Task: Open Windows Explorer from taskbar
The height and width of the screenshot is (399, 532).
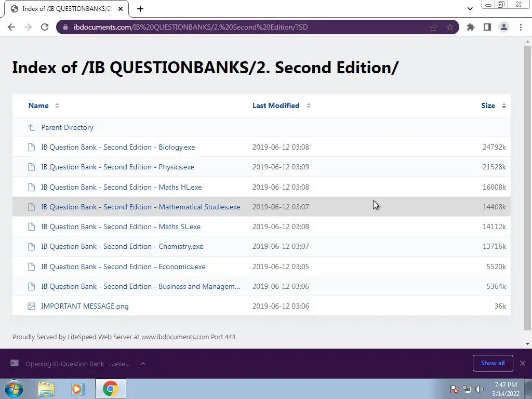Action: (x=46, y=389)
